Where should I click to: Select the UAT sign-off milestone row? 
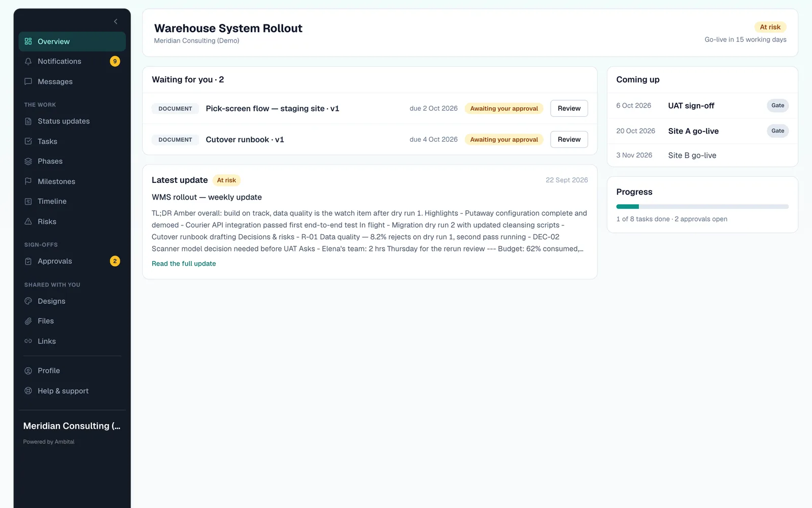(x=702, y=106)
